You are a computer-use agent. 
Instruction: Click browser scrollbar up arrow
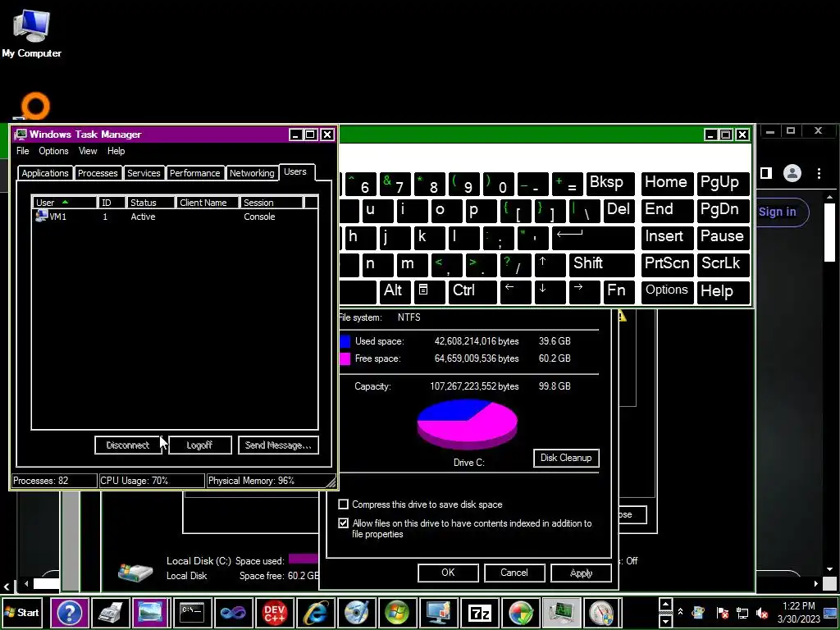[x=829, y=197]
